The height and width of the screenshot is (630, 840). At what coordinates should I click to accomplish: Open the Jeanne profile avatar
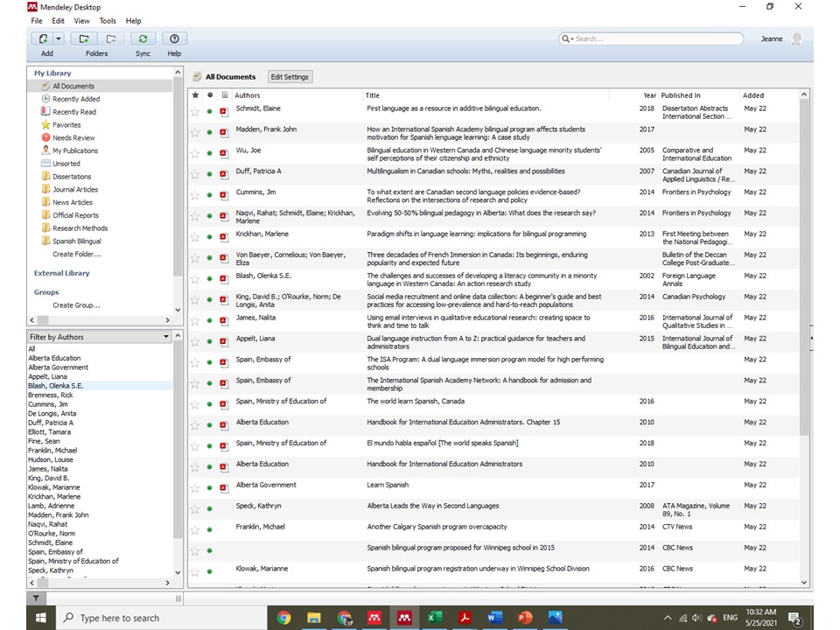tap(796, 38)
